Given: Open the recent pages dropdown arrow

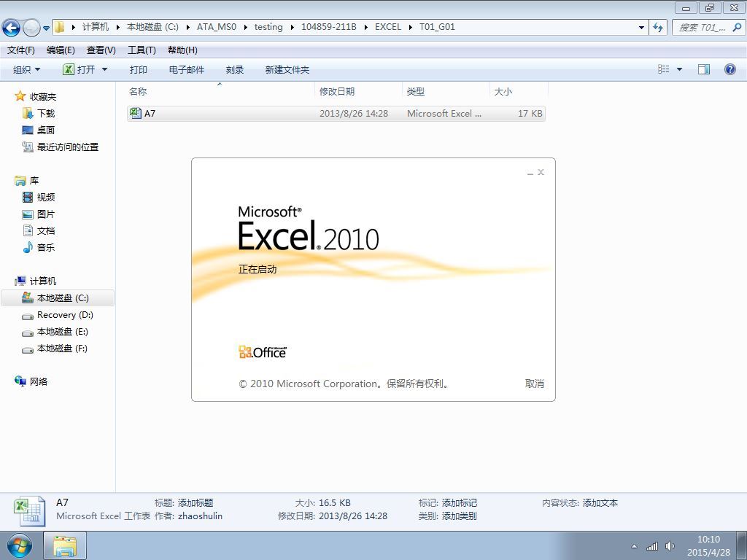Looking at the screenshot, I should pos(46,28).
